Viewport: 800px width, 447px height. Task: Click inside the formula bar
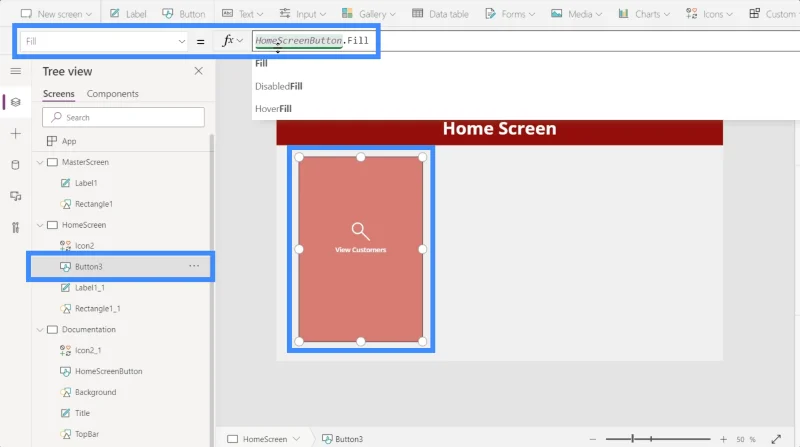(x=526, y=41)
